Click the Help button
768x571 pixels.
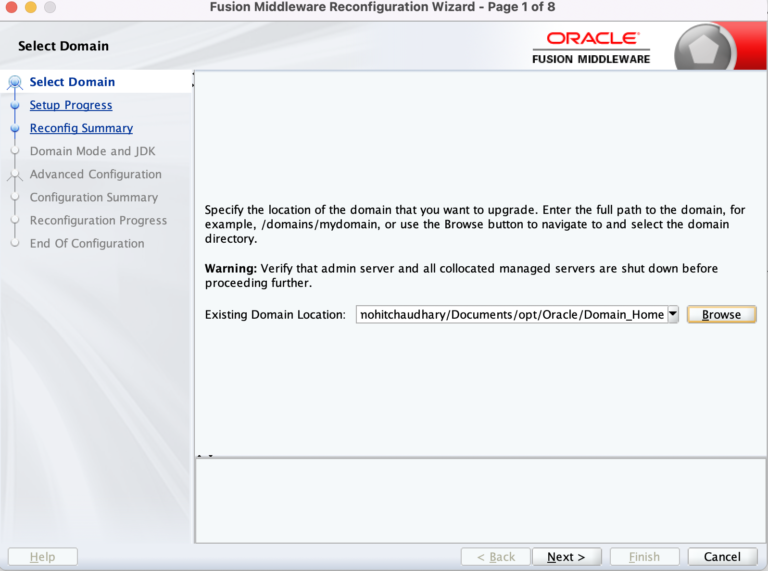tap(43, 557)
